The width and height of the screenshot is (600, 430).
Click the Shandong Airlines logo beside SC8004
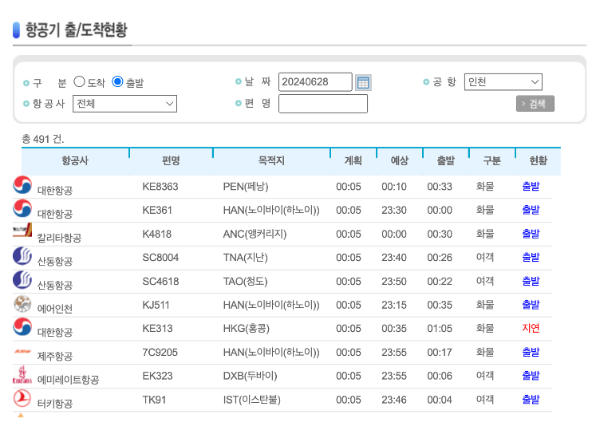point(22,256)
